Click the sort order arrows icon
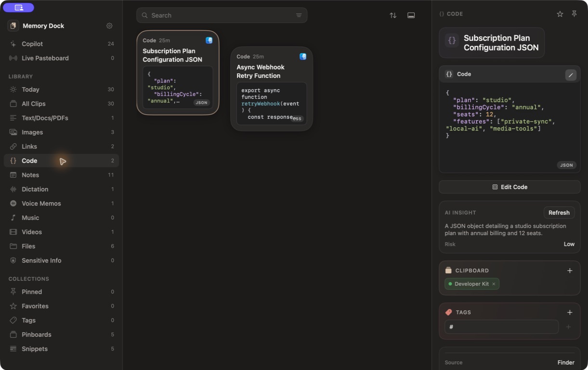This screenshot has width=588, height=370. 393,15
